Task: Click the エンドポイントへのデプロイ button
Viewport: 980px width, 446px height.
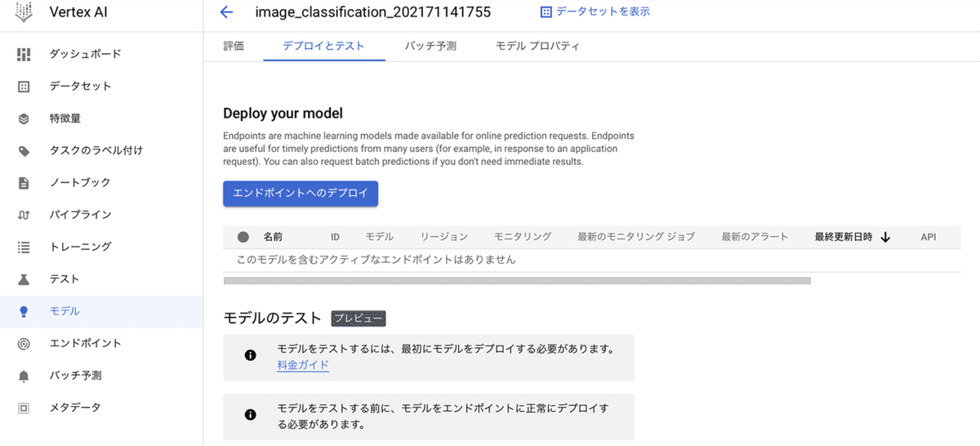Action: 301,194
